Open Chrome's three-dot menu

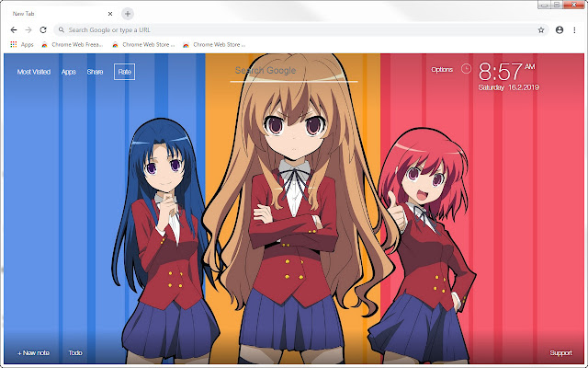pos(574,30)
